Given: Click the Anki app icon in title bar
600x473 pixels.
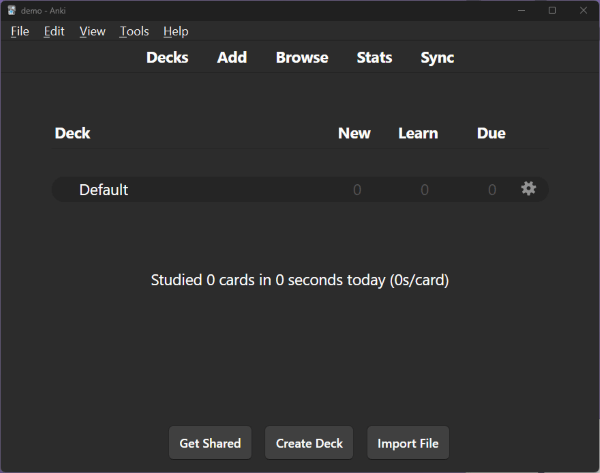Looking at the screenshot, I should tap(11, 10).
